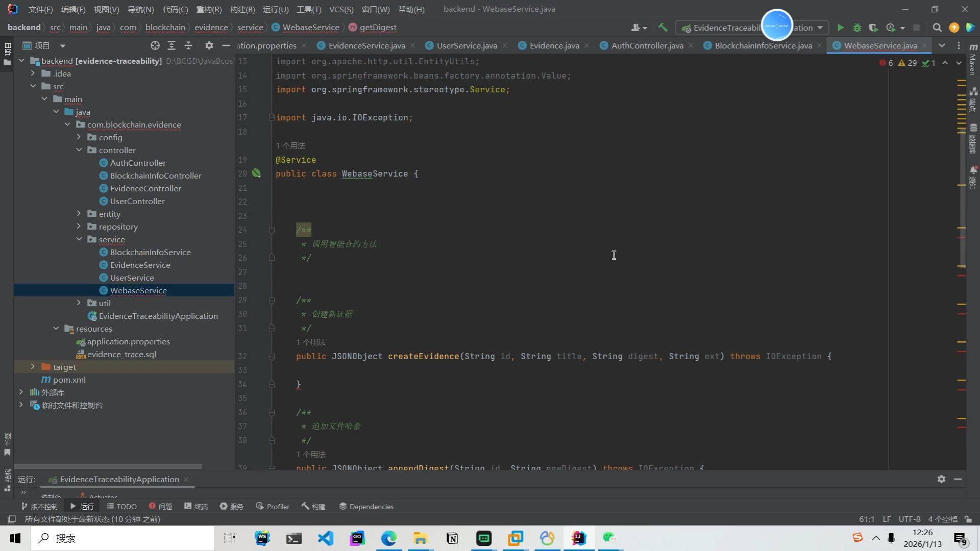The width and height of the screenshot is (980, 551).
Task: Open Search Everywhere magnifier
Action: [x=937, y=28]
